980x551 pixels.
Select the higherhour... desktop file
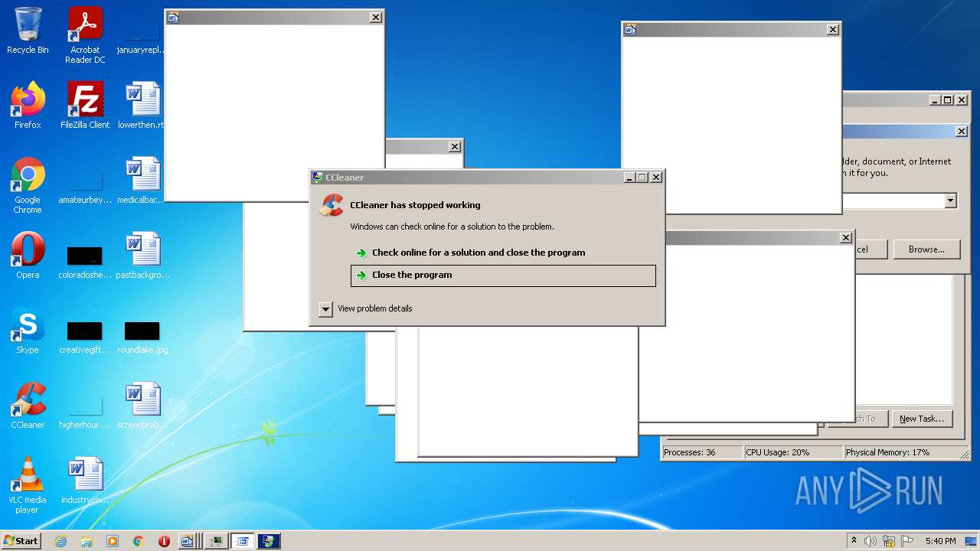point(85,410)
